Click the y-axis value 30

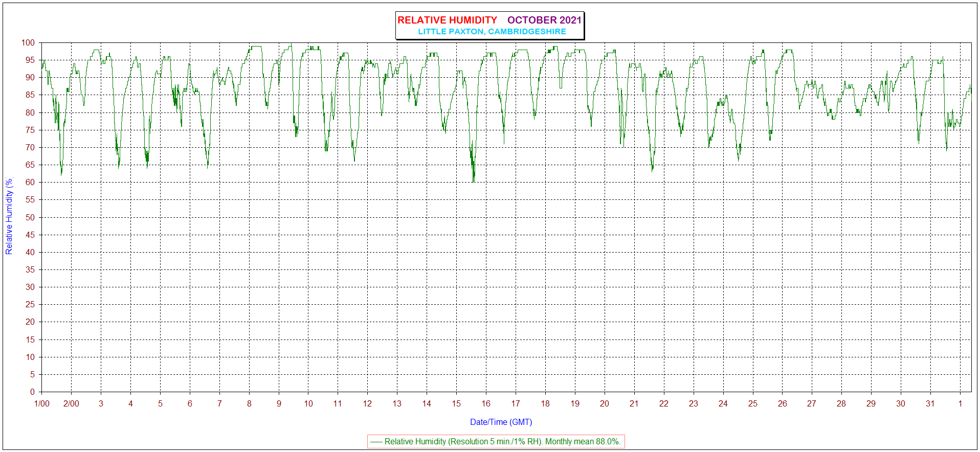(x=30, y=287)
